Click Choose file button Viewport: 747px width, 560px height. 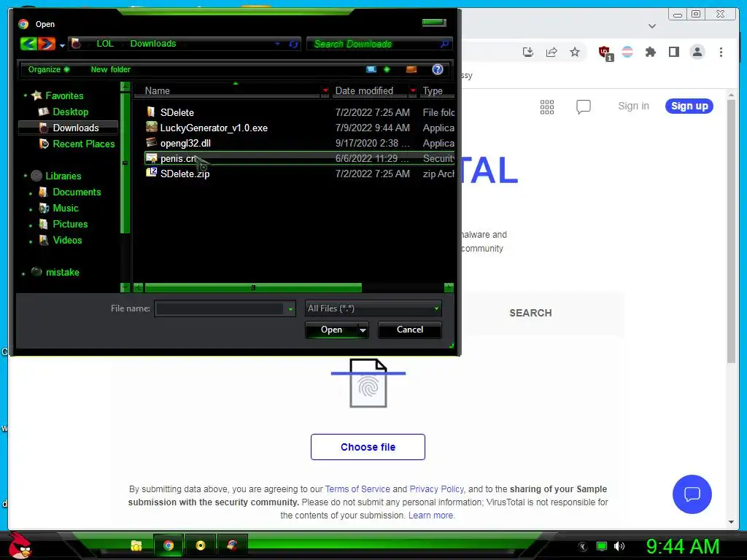coord(368,447)
